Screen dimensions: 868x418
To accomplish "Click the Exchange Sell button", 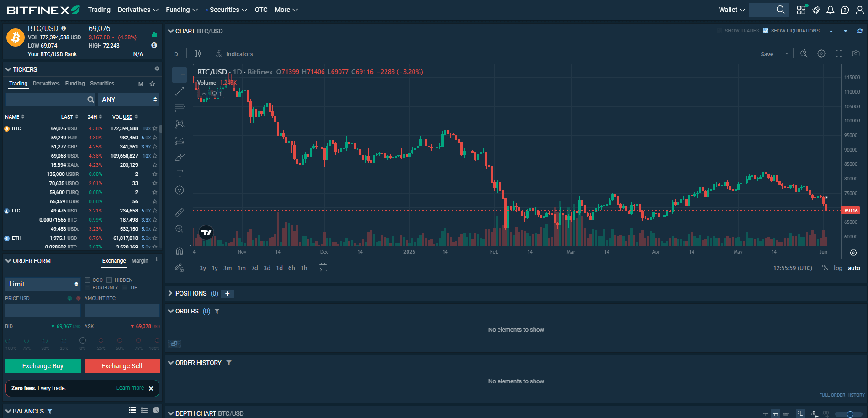I will [x=122, y=366].
